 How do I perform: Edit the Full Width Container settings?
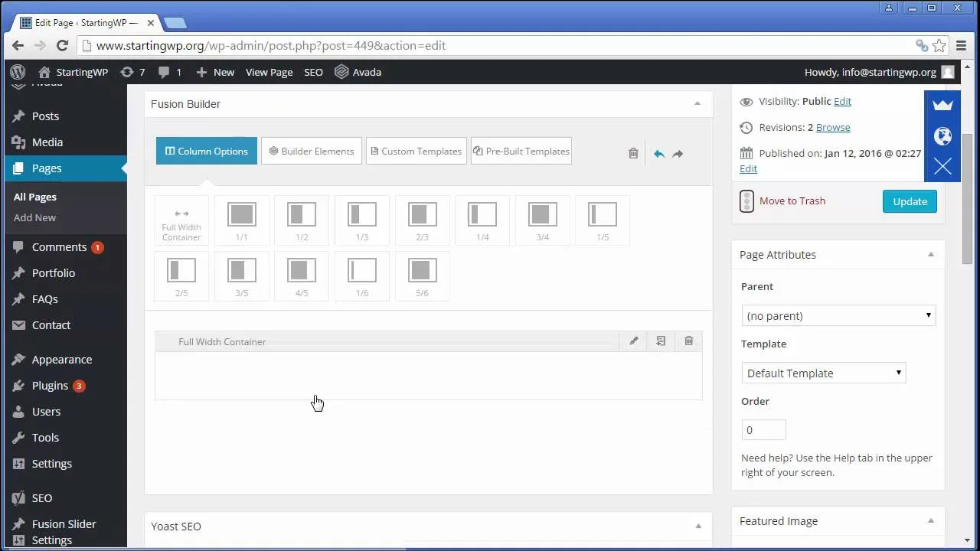[x=634, y=341]
